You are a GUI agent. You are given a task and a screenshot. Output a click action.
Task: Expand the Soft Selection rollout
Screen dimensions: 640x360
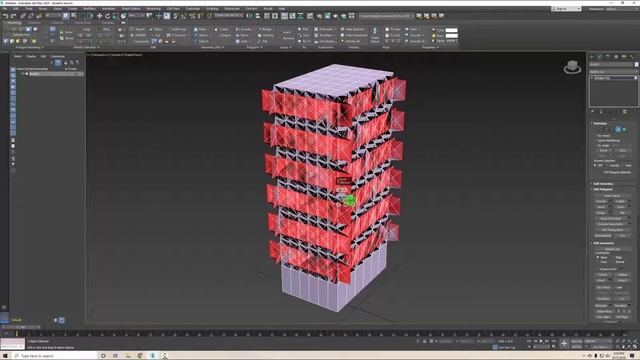pos(603,184)
